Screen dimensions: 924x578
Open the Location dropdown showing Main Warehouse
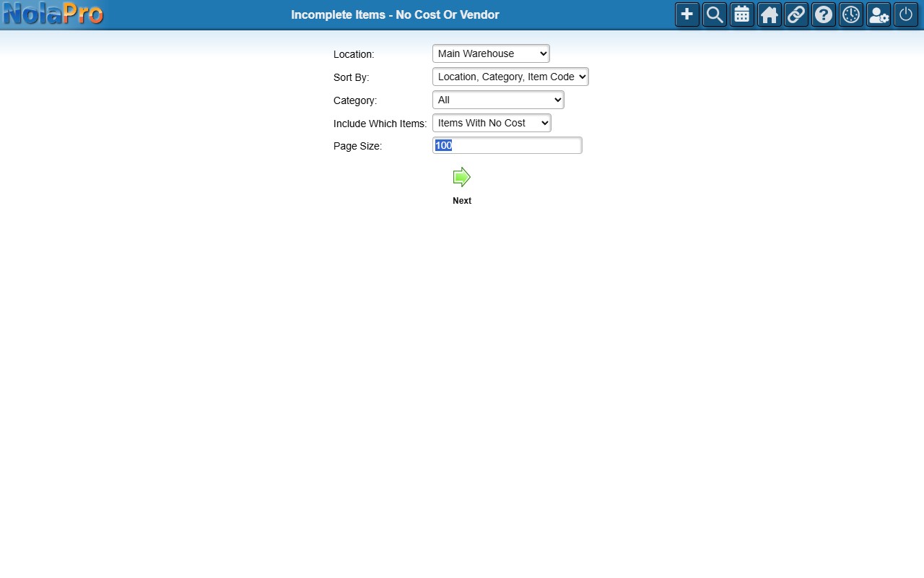tap(491, 53)
